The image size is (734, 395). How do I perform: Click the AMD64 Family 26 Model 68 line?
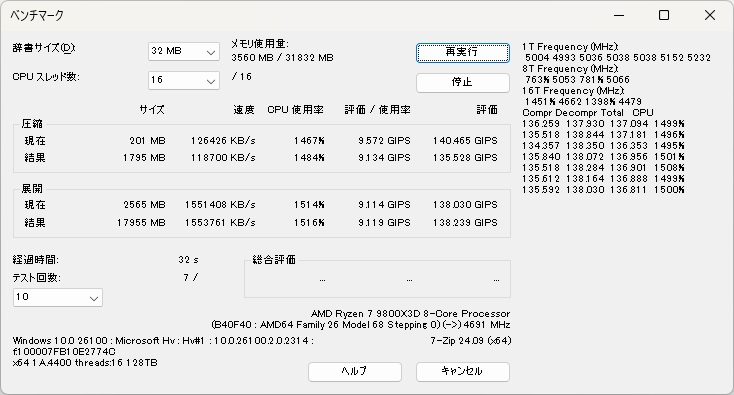pyautogui.click(x=360, y=325)
